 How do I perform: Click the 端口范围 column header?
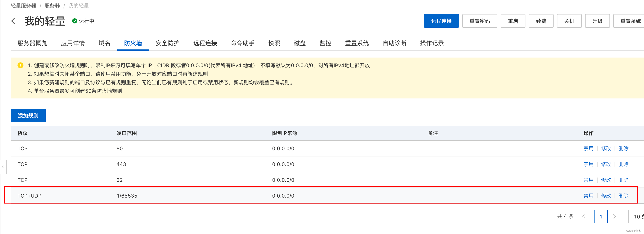126,133
